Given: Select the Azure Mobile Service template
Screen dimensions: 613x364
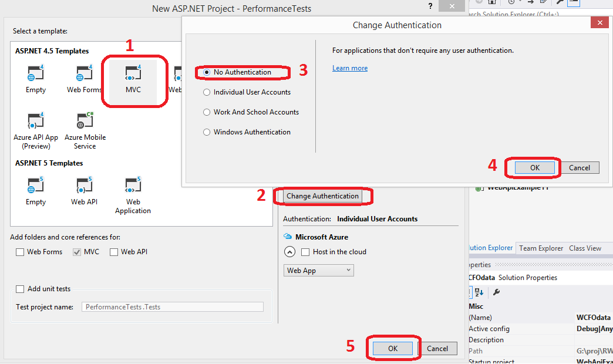Looking at the screenshot, I should (85, 131).
